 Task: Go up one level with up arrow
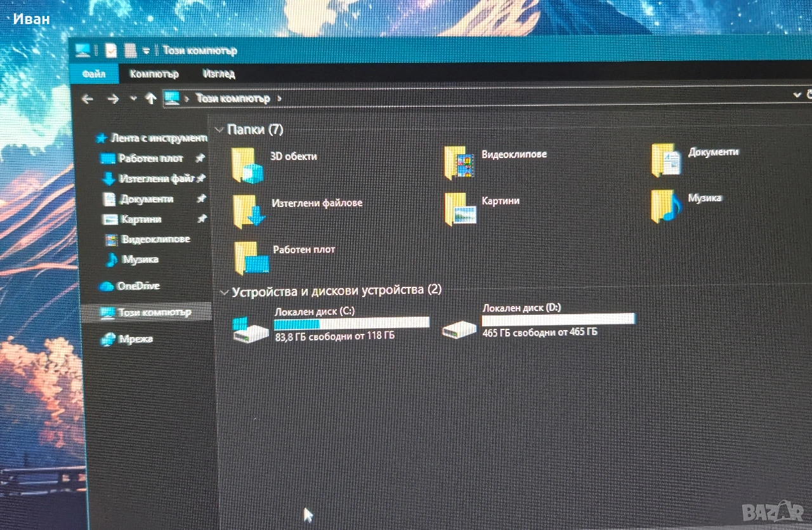(150, 98)
